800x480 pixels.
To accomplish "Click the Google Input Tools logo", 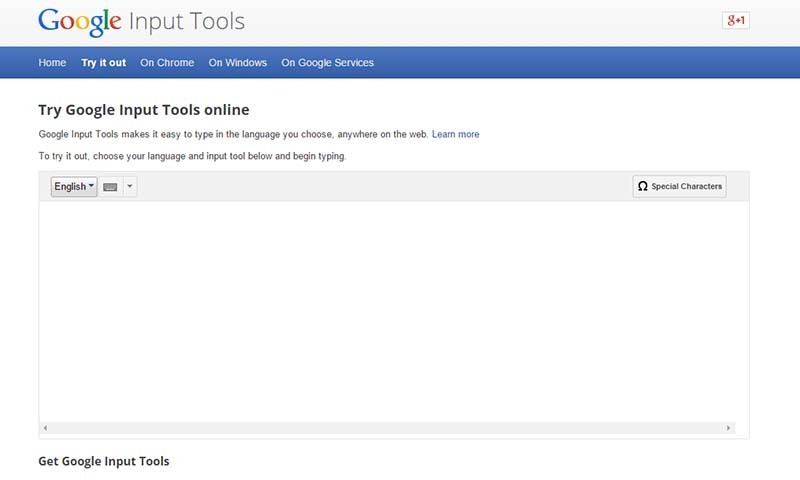I will (x=141, y=22).
